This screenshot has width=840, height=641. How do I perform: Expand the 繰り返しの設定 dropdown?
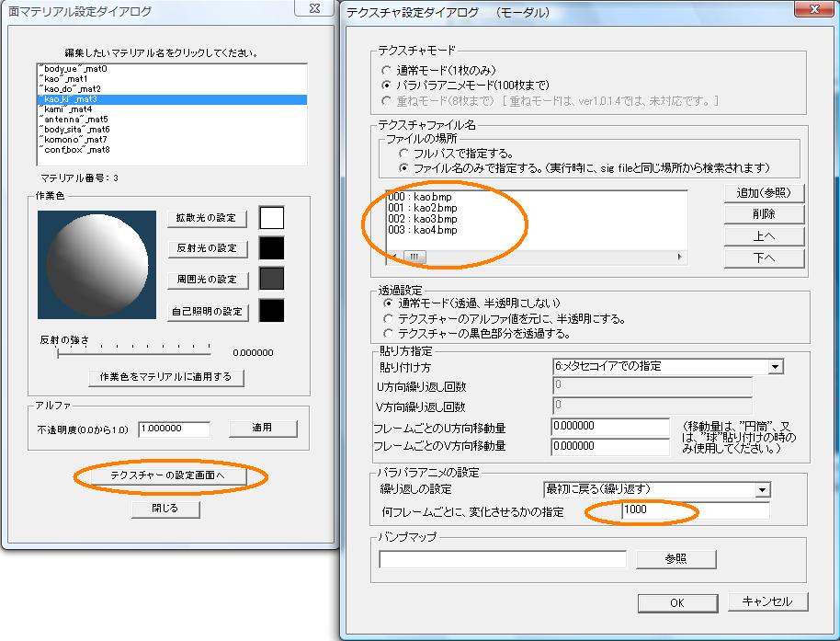(x=762, y=489)
